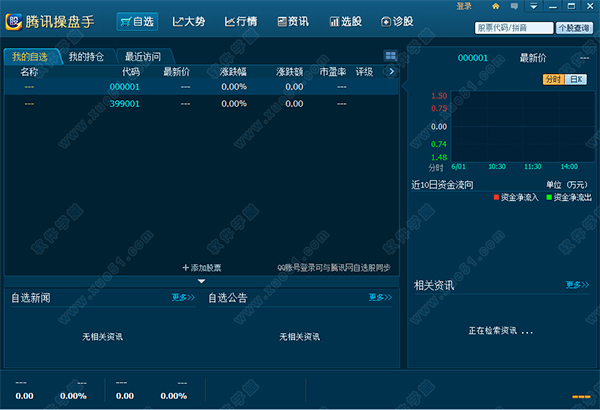Image resolution: width=600 pixels, height=410 pixels.
Task: Select stock code 000001 row
Action: point(202,87)
